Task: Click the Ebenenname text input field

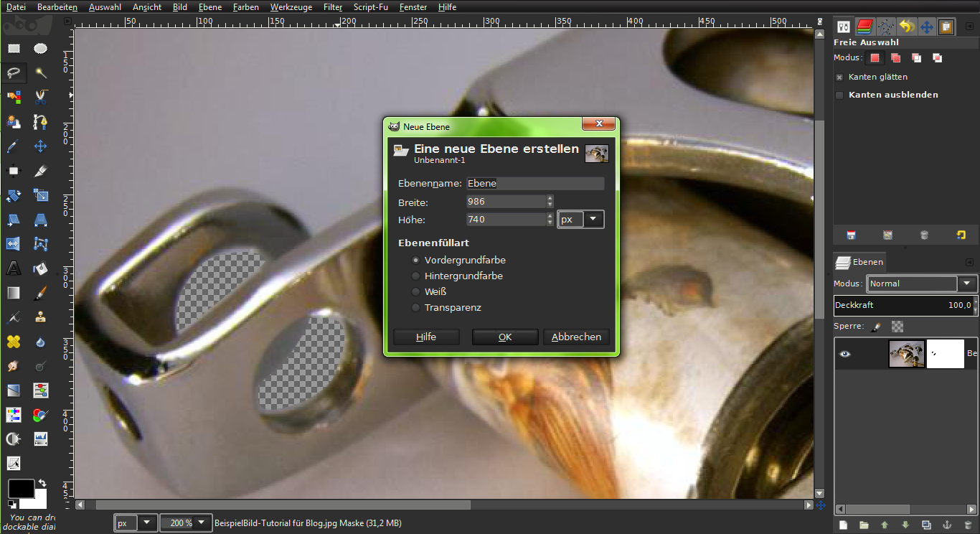Action: pos(534,183)
